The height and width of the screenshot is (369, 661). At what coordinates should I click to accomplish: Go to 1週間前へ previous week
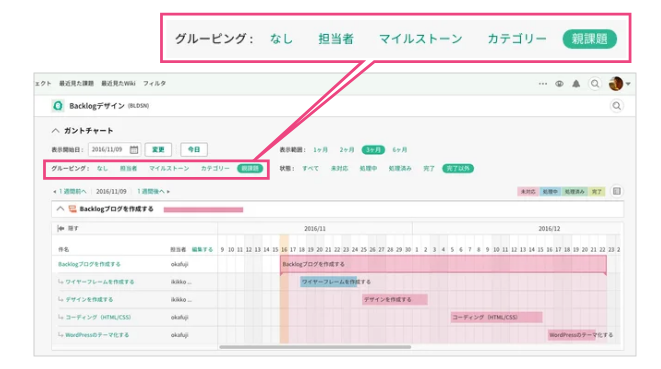70,191
